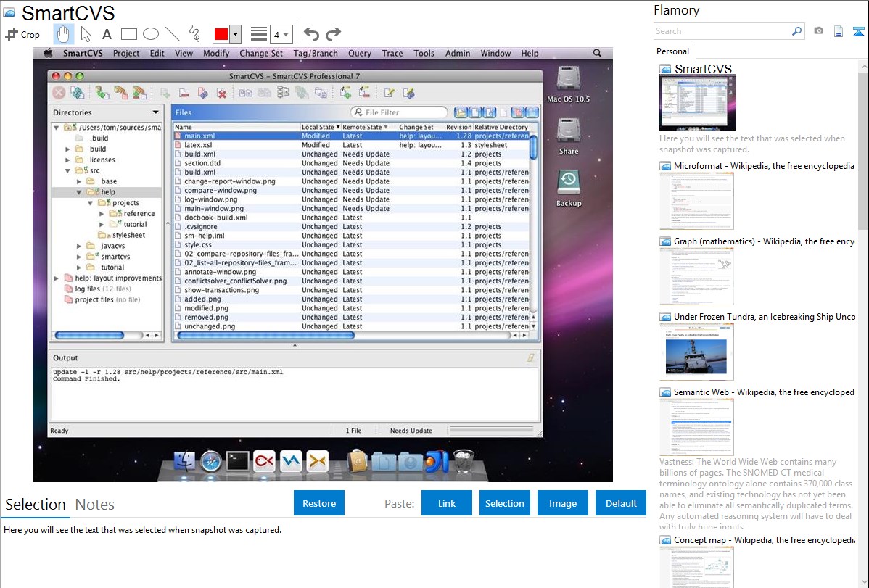
Task: Click the Restore button
Action: point(319,503)
